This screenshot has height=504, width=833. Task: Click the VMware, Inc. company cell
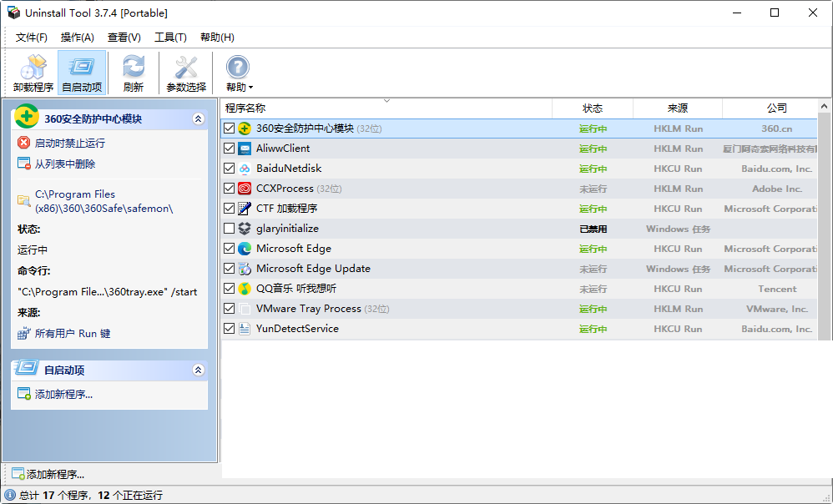777,309
